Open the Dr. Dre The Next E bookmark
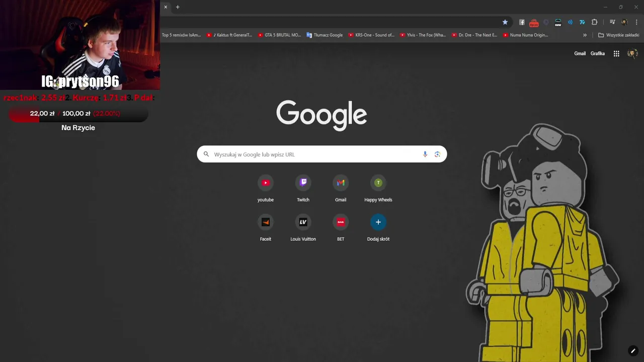644x362 pixels. pyautogui.click(x=474, y=35)
